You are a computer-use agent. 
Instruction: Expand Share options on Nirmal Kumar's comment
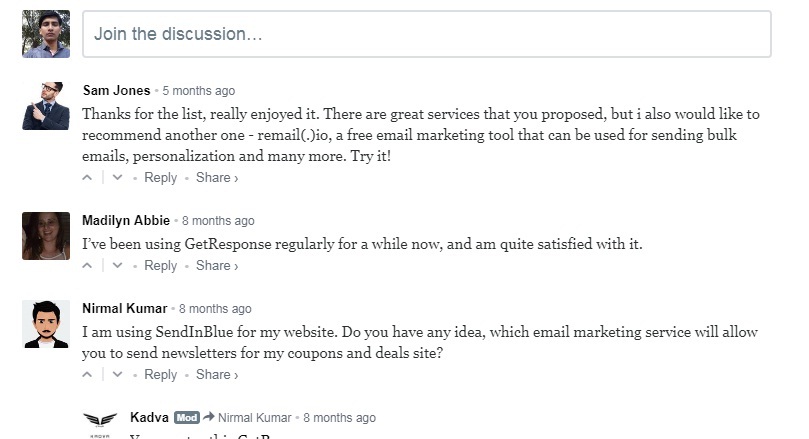pyautogui.click(x=217, y=375)
